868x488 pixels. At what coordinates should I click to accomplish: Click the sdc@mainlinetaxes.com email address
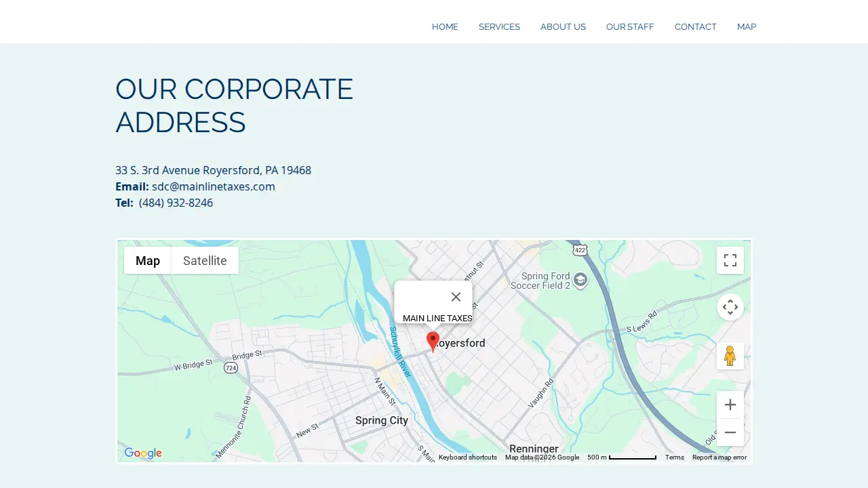pyautogui.click(x=214, y=186)
